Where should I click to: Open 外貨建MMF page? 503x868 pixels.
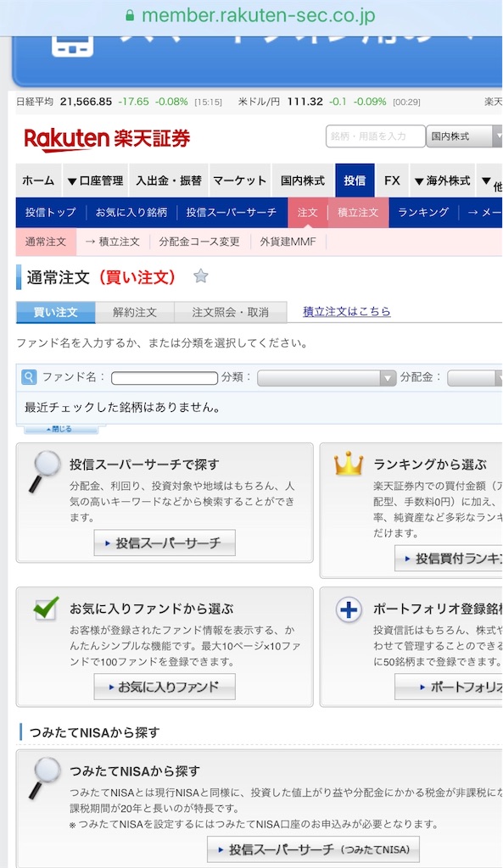click(288, 242)
